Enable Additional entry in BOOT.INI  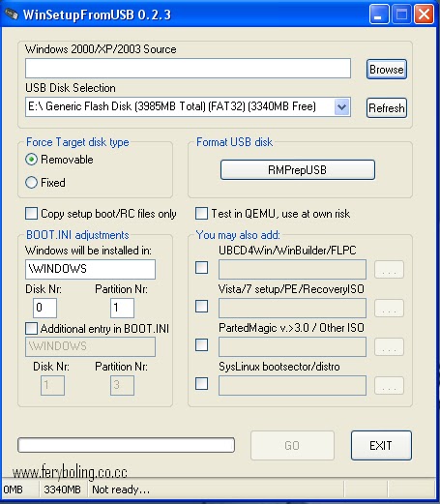click(31, 329)
